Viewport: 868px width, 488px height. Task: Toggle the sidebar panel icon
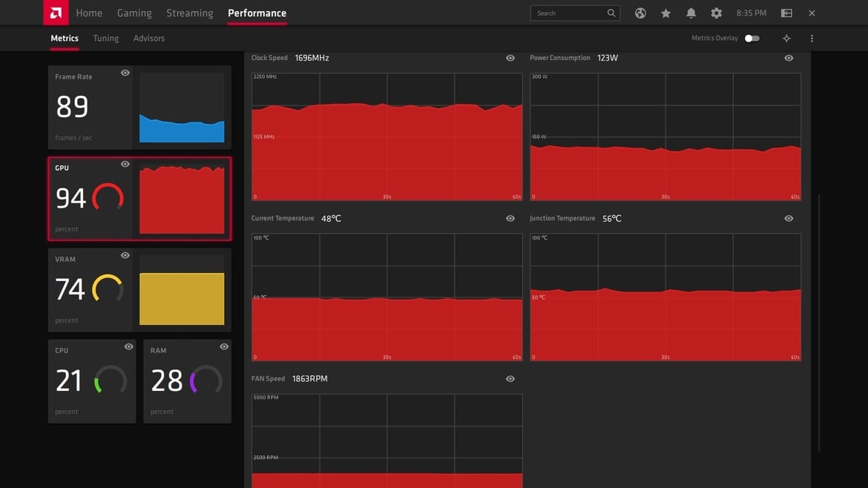(x=786, y=13)
